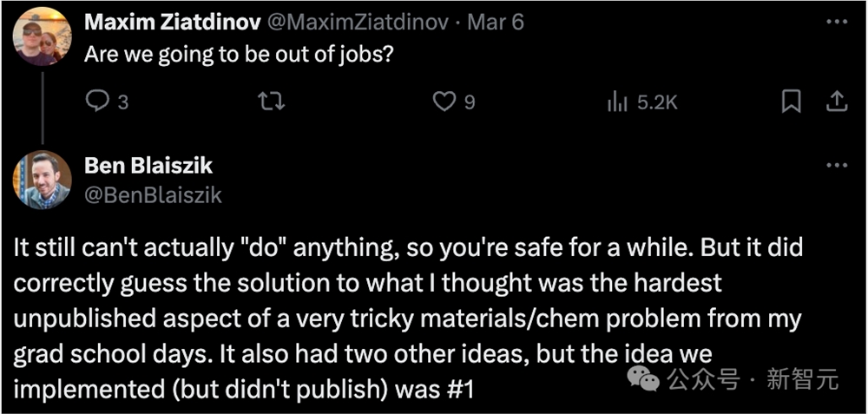Open the @MaximZiatdinov handle link
The image size is (868, 414).
click(360, 23)
